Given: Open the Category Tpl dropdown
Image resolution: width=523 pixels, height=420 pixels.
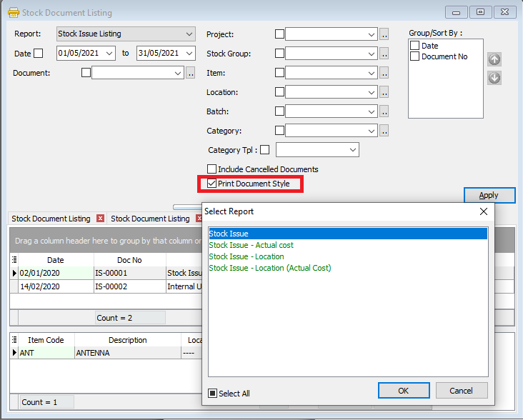Looking at the screenshot, I should point(353,150).
